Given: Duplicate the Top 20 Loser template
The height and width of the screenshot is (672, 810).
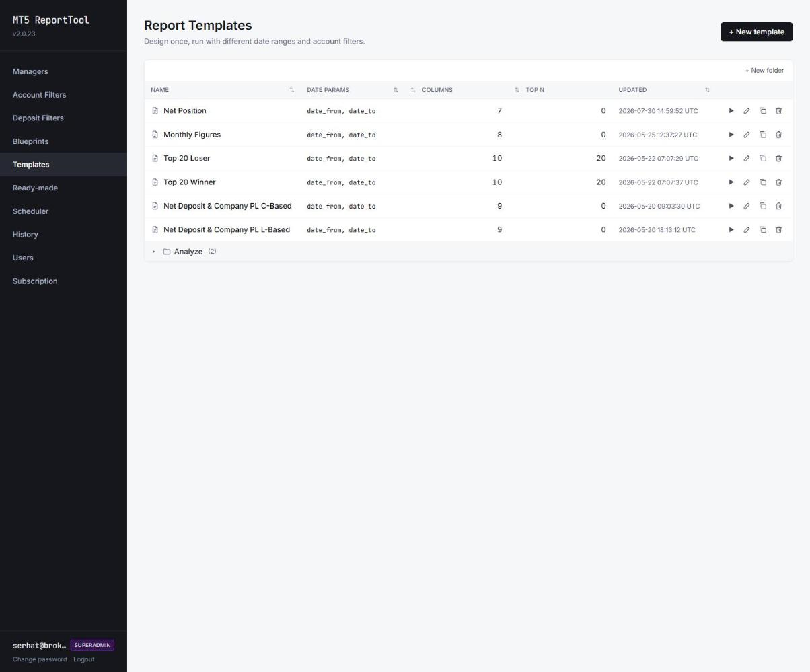Looking at the screenshot, I should click(x=763, y=159).
